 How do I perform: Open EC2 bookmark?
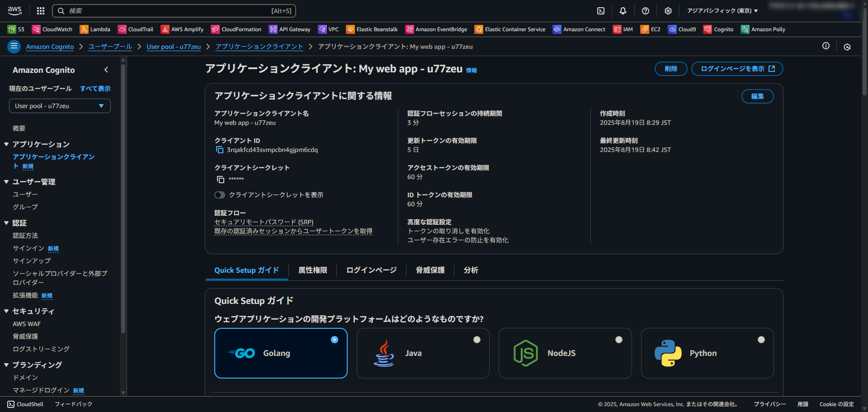[x=651, y=29]
